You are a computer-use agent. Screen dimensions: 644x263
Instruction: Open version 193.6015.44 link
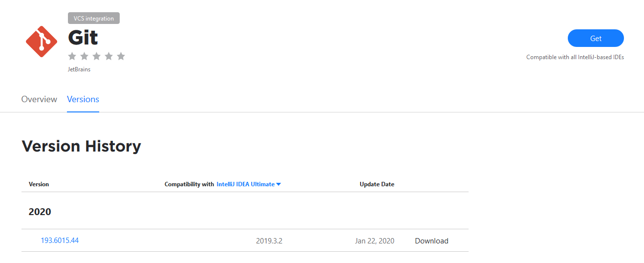tap(60, 241)
